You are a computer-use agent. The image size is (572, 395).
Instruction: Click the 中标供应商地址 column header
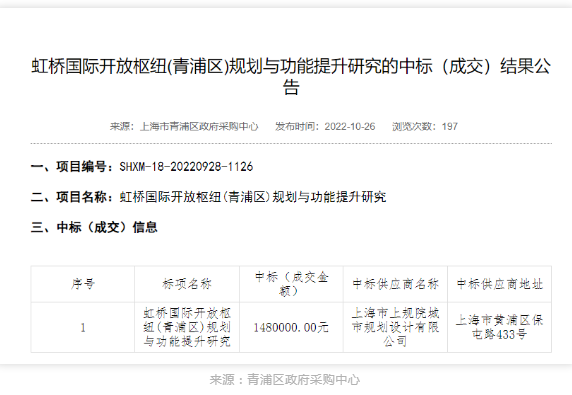[499, 284]
